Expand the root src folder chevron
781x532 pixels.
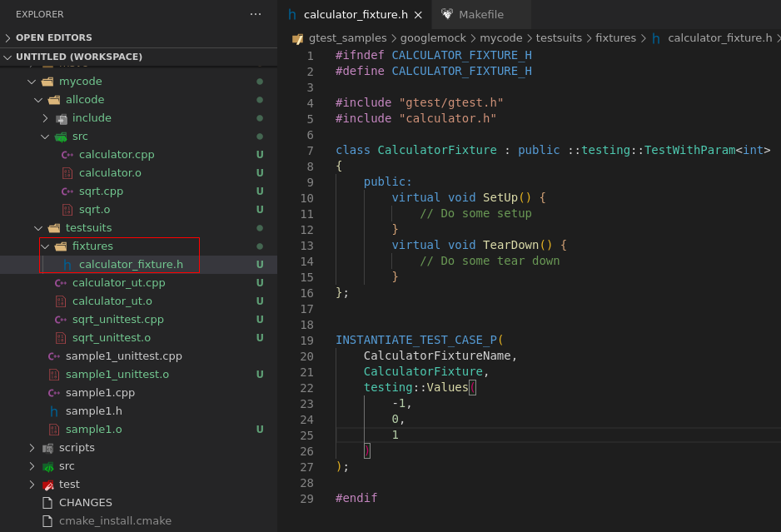click(32, 466)
